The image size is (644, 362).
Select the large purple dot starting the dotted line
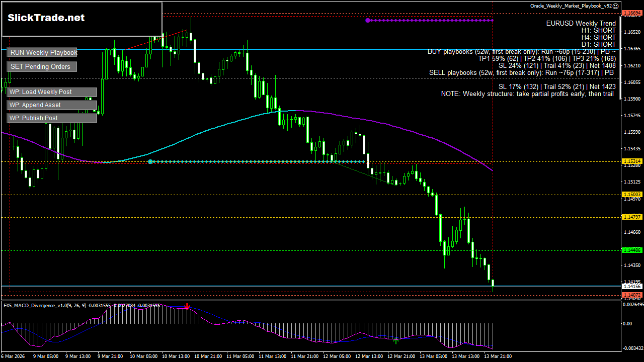(368, 21)
